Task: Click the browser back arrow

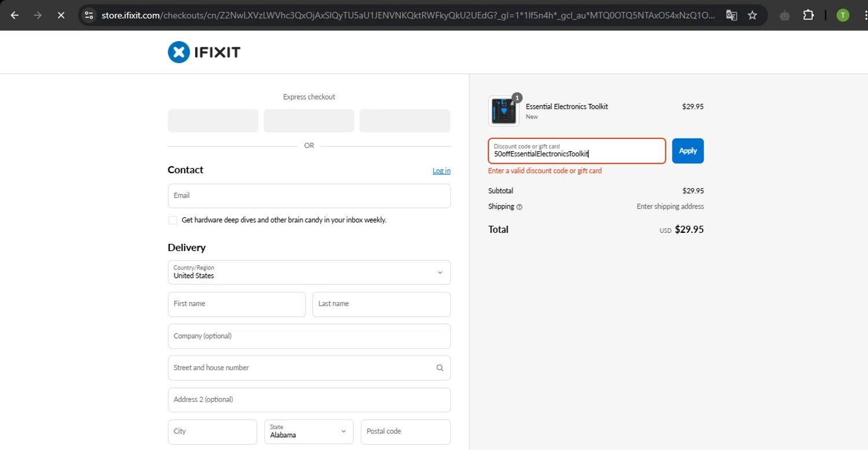Action: pyautogui.click(x=15, y=15)
